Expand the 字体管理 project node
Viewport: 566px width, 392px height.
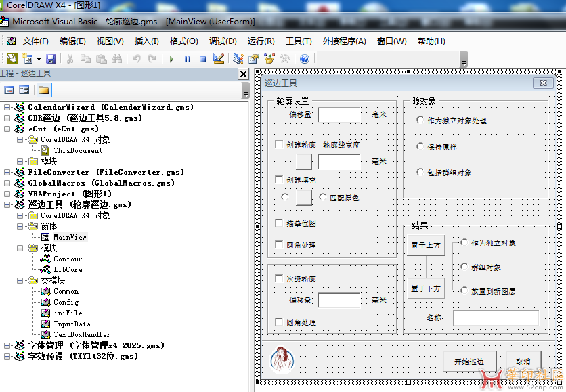[7, 345]
